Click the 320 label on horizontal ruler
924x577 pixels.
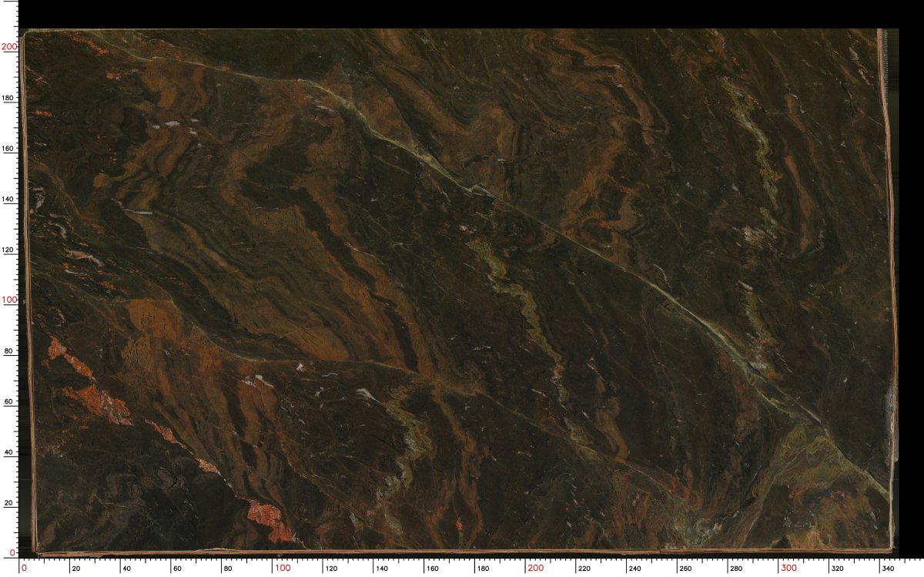pyautogui.click(x=838, y=569)
